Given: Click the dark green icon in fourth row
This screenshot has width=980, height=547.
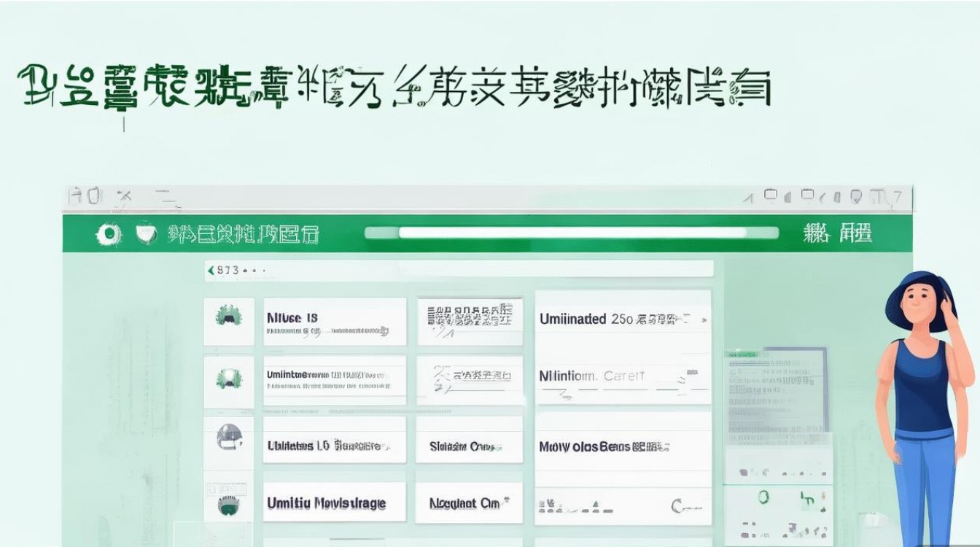Looking at the screenshot, I should (228, 502).
